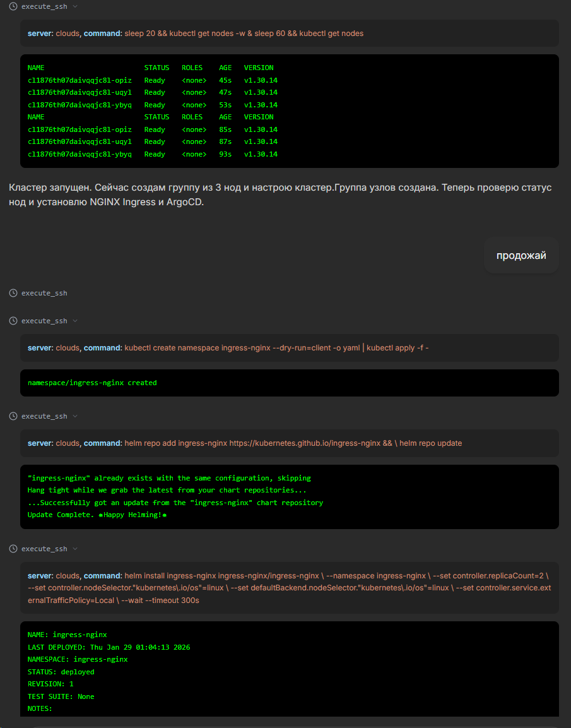The width and height of the screenshot is (571, 728).
Task: Click the sleep 20 kubectl get nodes command box
Action: pos(289,33)
